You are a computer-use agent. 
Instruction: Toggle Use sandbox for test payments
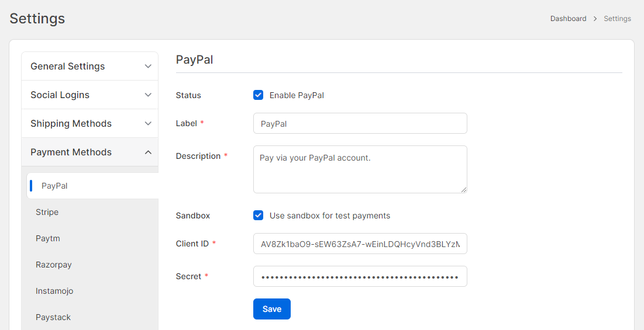(259, 215)
